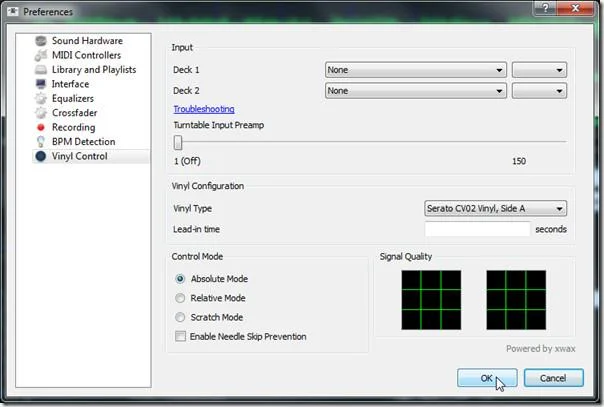
Task: Click the Lead-in time input field
Action: (478, 229)
